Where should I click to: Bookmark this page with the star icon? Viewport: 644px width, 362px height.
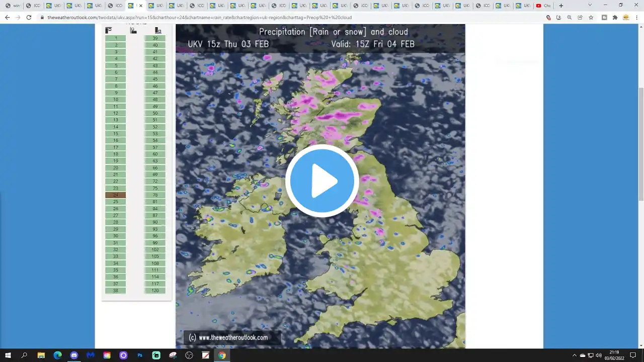tap(591, 17)
